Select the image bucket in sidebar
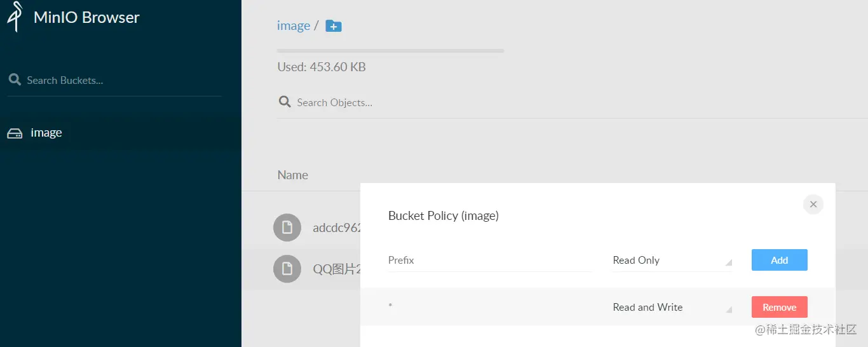Screen dimensions: 868x347 click(x=121, y=133)
